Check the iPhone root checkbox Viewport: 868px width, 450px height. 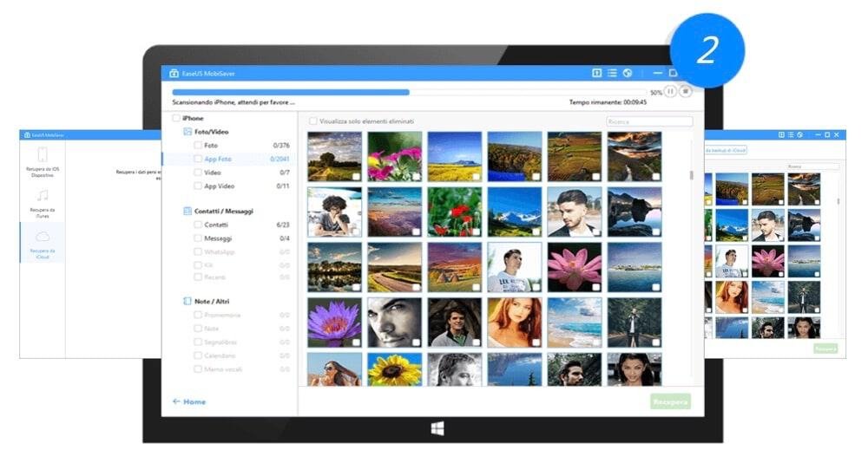point(176,118)
